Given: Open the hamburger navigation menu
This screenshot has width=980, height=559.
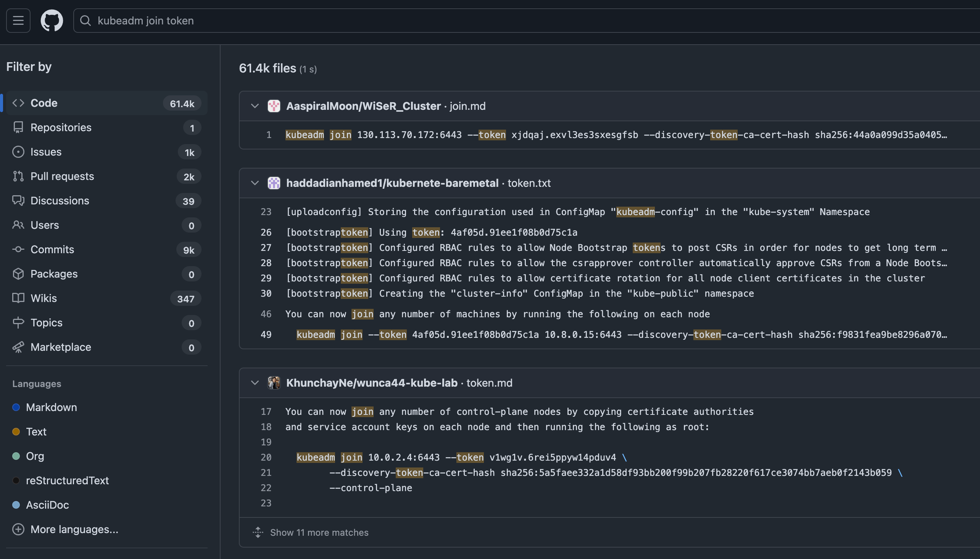Looking at the screenshot, I should click(x=18, y=20).
